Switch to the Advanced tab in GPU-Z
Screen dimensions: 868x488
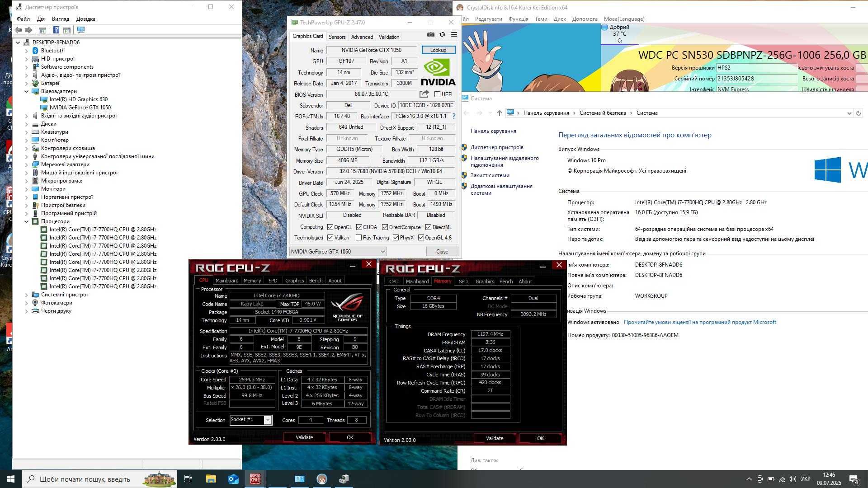click(362, 37)
